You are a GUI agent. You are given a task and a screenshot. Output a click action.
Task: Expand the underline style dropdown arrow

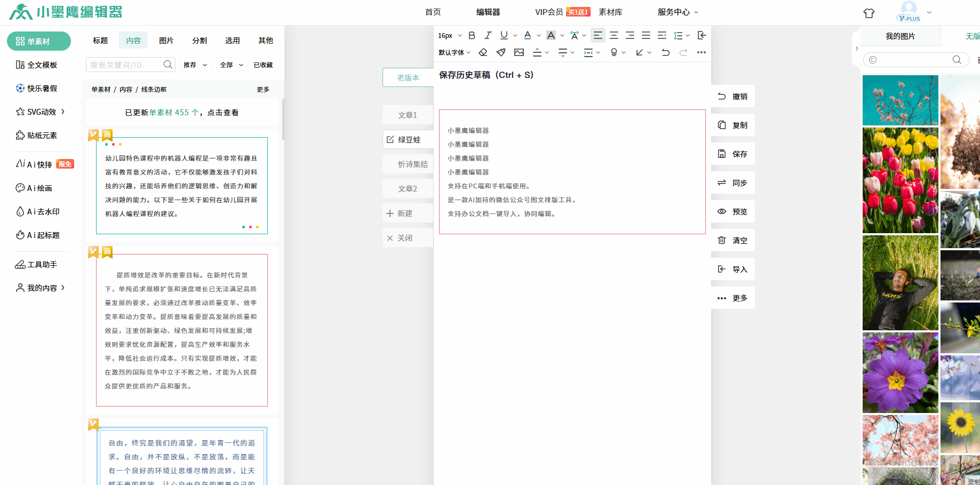[x=515, y=35]
